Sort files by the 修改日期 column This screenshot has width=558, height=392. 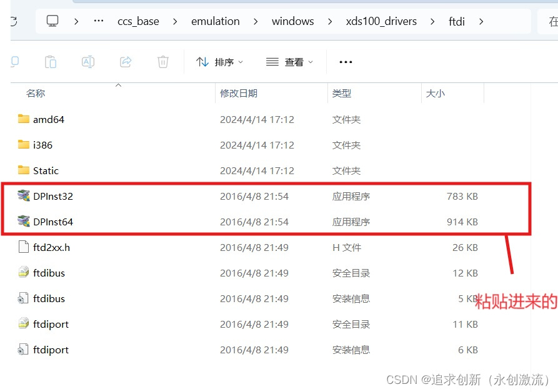tap(239, 93)
